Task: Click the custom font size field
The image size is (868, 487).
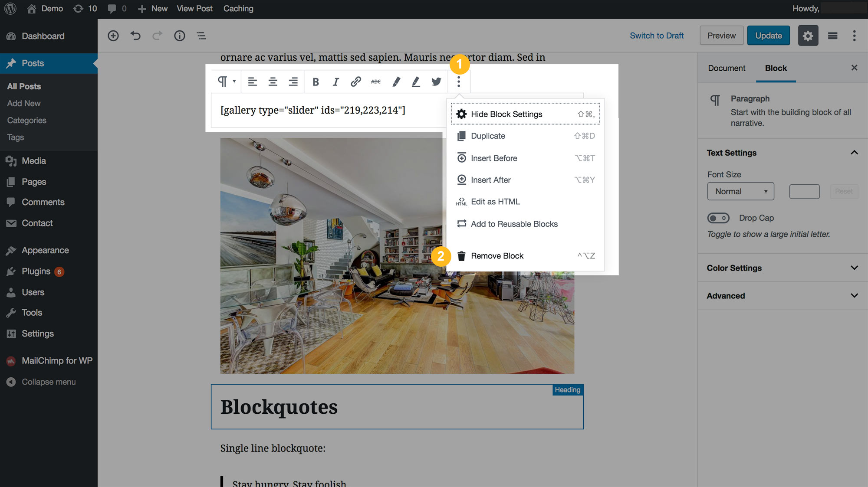Action: [804, 191]
